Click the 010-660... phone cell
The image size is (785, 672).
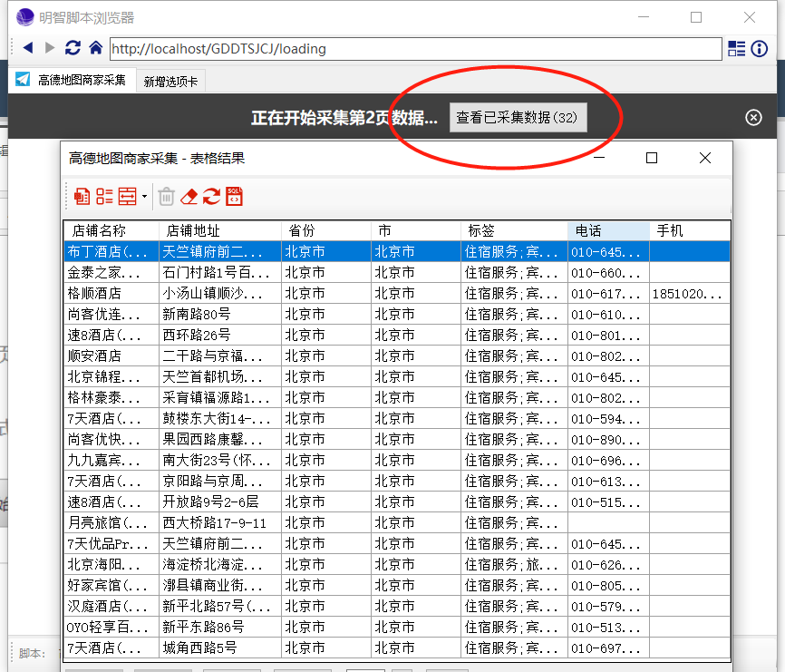609,272
